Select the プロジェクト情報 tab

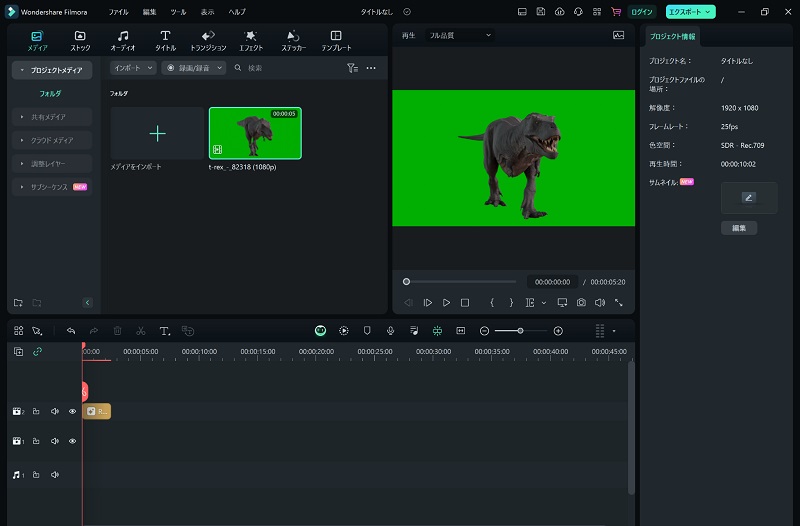click(672, 37)
